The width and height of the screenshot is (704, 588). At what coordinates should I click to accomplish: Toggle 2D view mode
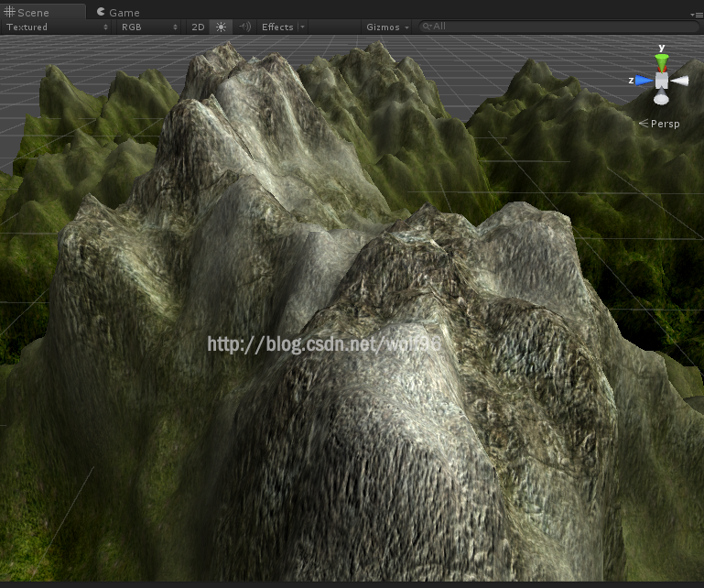tap(198, 27)
